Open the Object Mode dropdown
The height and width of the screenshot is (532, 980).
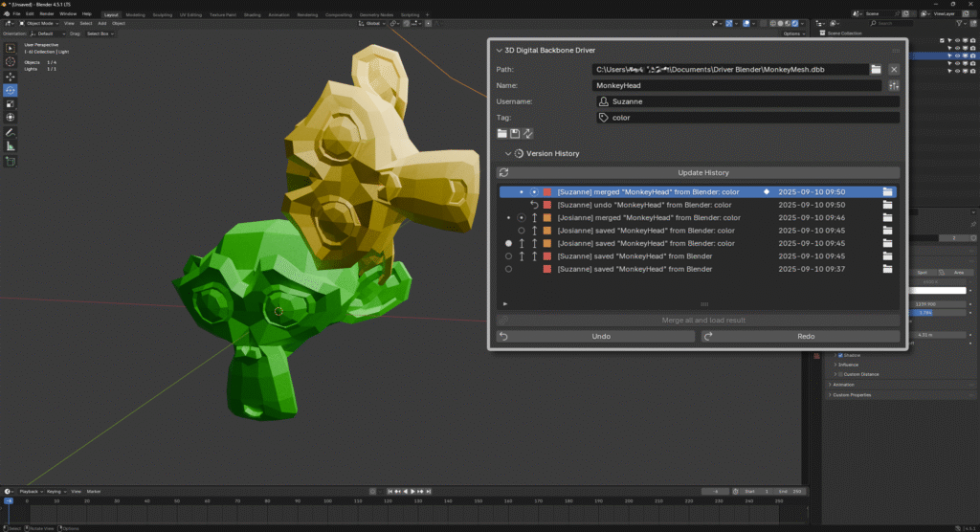[x=42, y=23]
